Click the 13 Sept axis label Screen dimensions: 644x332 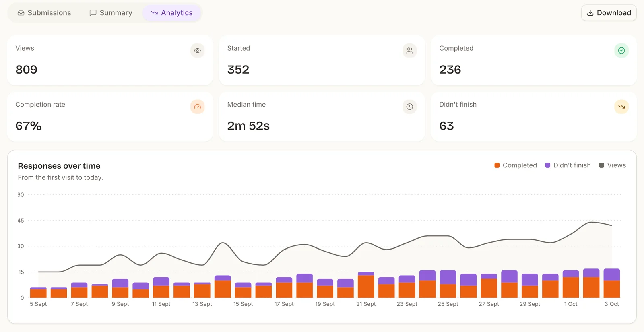click(202, 304)
